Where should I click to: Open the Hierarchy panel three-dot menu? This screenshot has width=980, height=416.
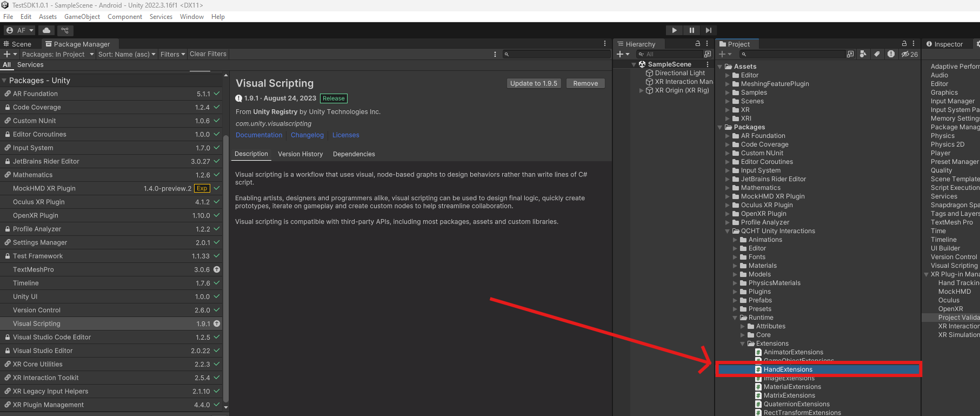point(707,44)
